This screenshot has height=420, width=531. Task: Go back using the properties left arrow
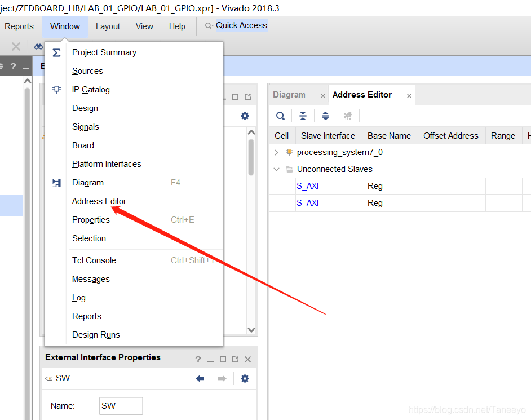[200, 379]
